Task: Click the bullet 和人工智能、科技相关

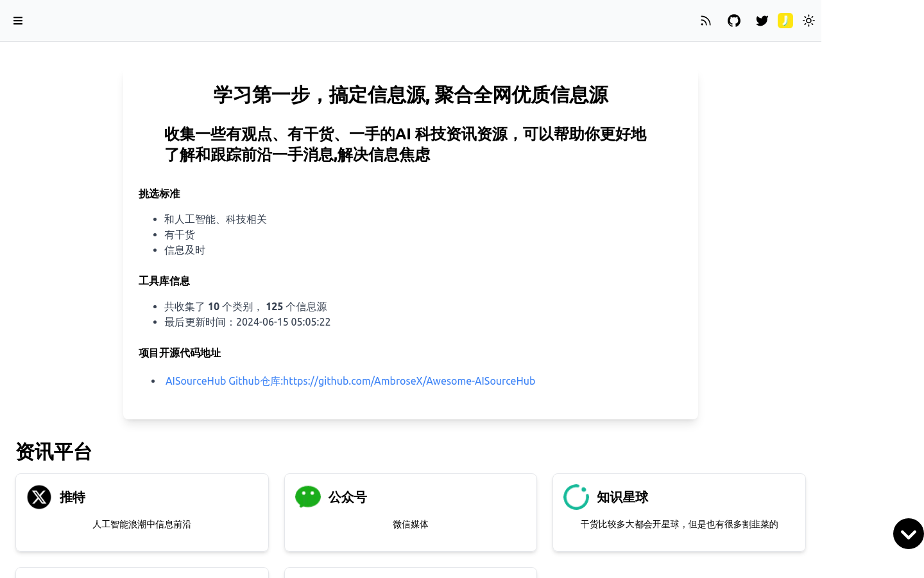Action: click(x=216, y=219)
